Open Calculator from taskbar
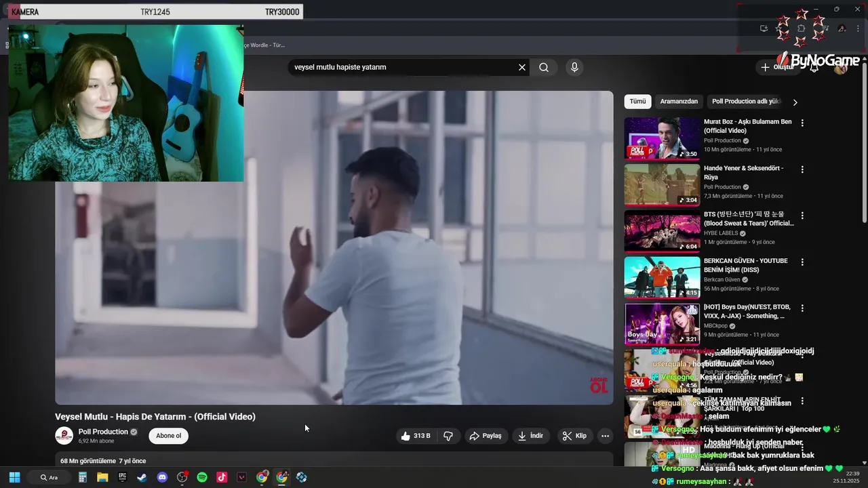 tap(83, 477)
